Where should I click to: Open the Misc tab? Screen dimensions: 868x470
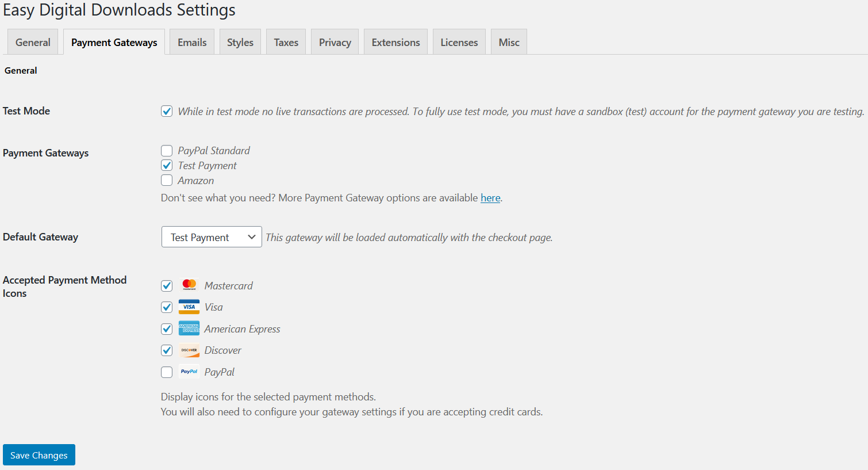point(509,42)
